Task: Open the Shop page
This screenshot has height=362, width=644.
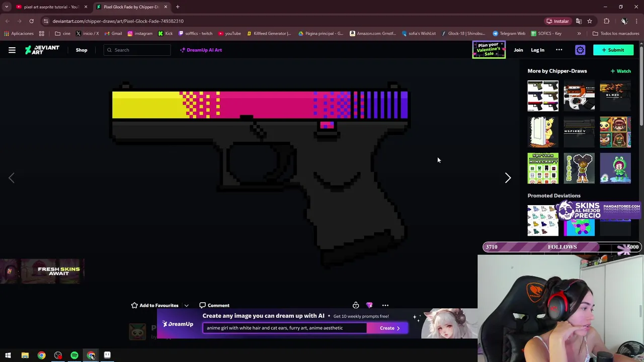Action: [82, 50]
